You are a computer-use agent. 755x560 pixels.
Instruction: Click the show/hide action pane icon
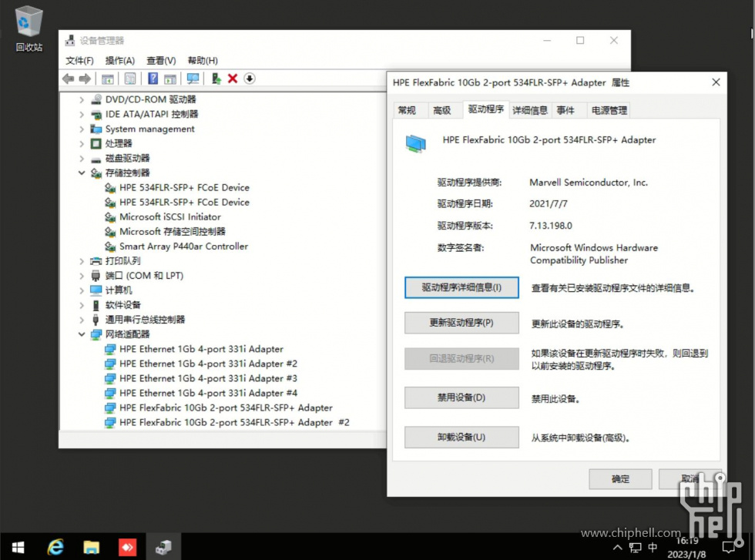[170, 79]
